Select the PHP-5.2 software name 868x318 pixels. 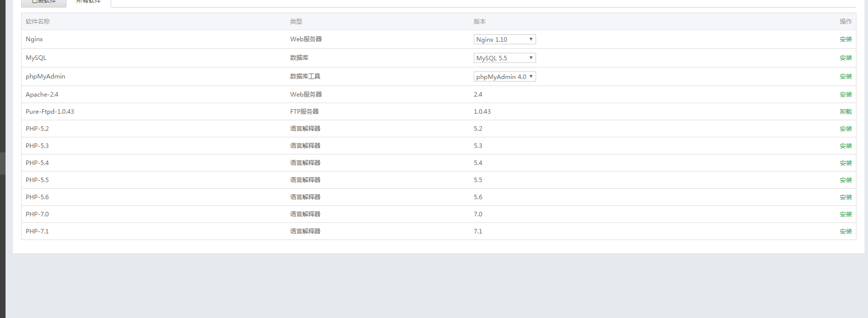point(37,129)
